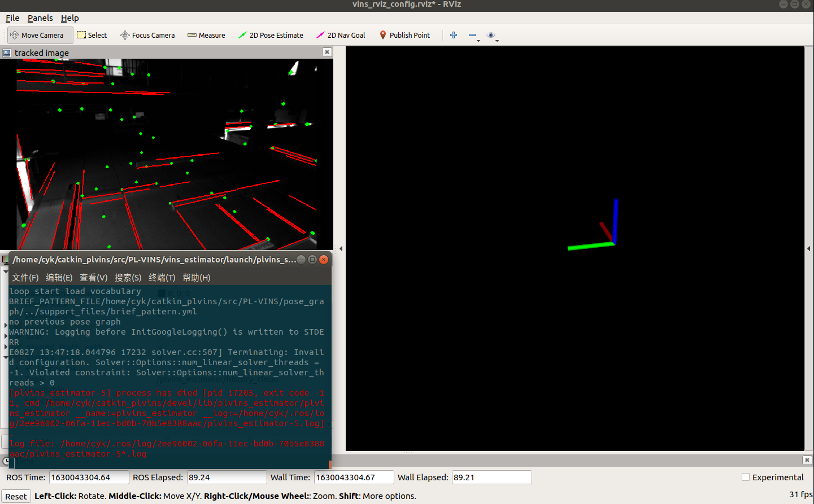814x504 pixels.
Task: Toggle tool visibility with the eye icon
Action: (490, 35)
